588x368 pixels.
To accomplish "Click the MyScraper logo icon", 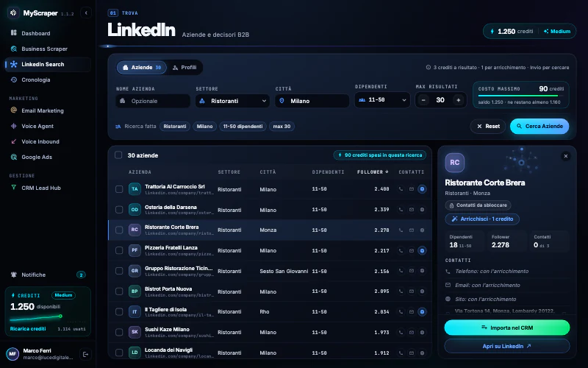I will point(13,13).
